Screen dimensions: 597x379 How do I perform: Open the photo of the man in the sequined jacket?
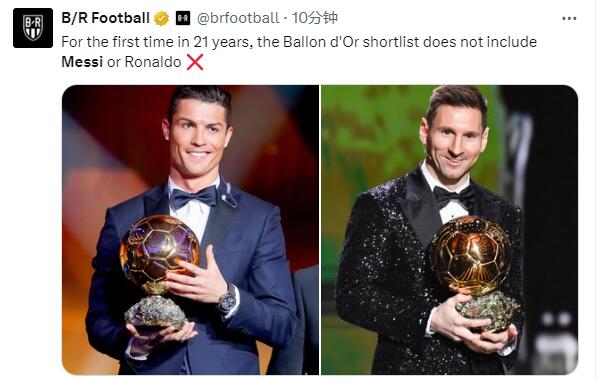pos(450,230)
